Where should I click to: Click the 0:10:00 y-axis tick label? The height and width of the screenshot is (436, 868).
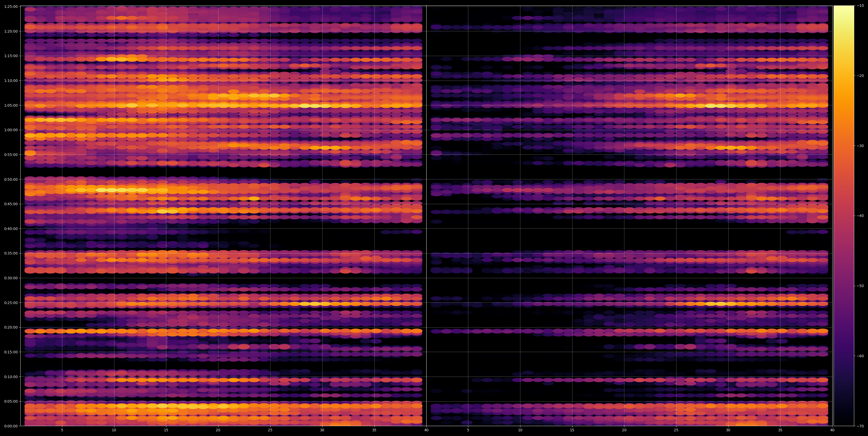(x=11, y=377)
